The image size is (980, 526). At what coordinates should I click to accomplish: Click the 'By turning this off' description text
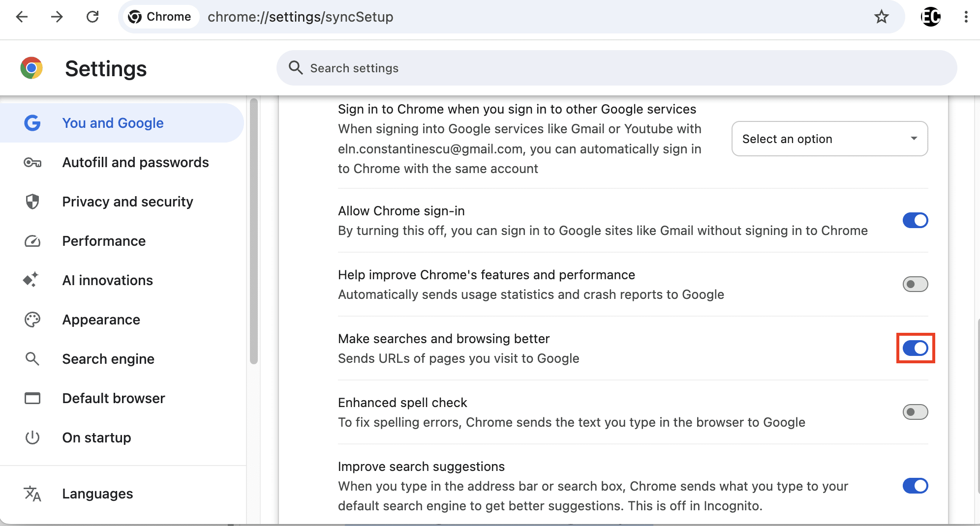[603, 231]
